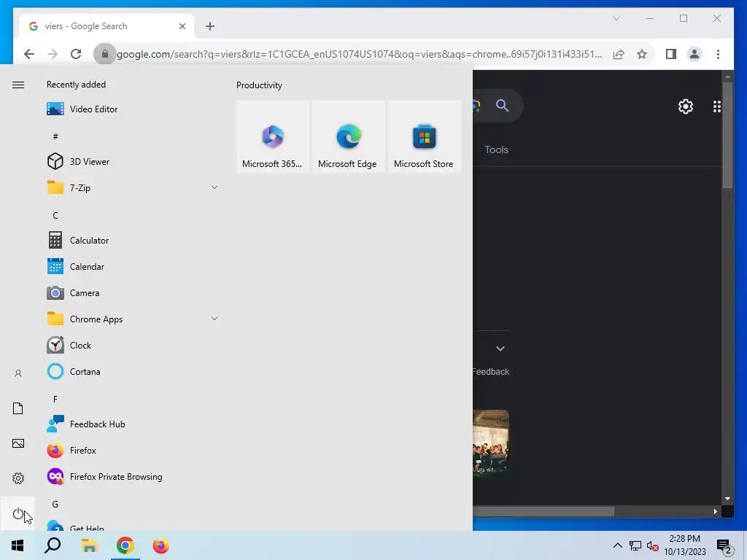Open Video Editor from Recently added
Image resolution: width=747 pixels, height=560 pixels.
pyautogui.click(x=133, y=109)
